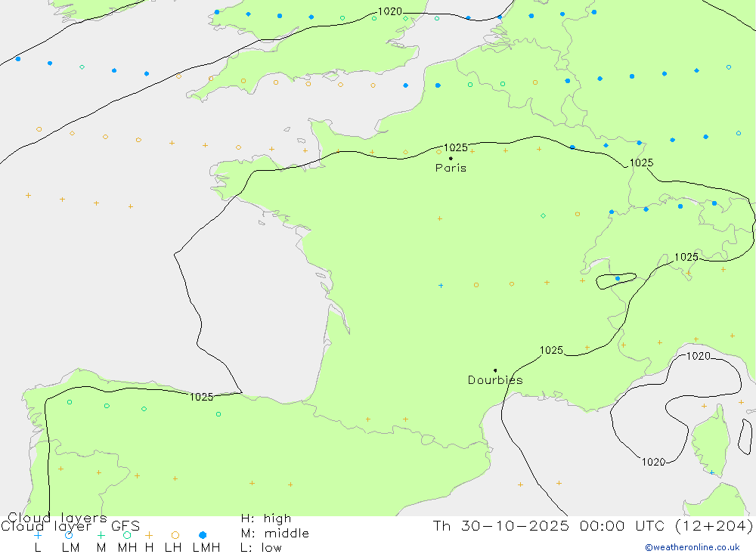
Task: Click the 1025 isobar label on northern Spain coast
Action: [x=202, y=397]
